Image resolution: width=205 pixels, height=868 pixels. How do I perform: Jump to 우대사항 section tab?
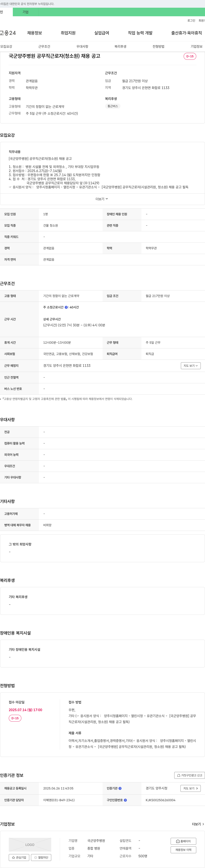coord(82,46)
